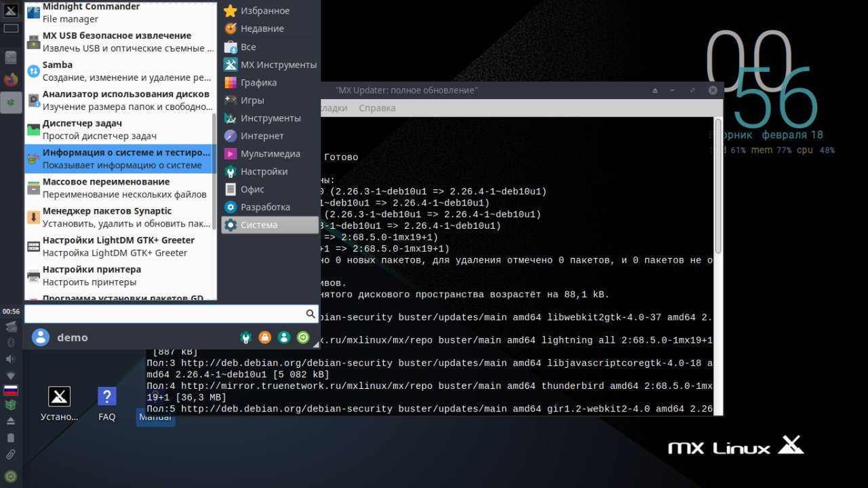Click the Bluetooth tray icon
Image resolution: width=868 pixels, height=488 pixels.
11,342
